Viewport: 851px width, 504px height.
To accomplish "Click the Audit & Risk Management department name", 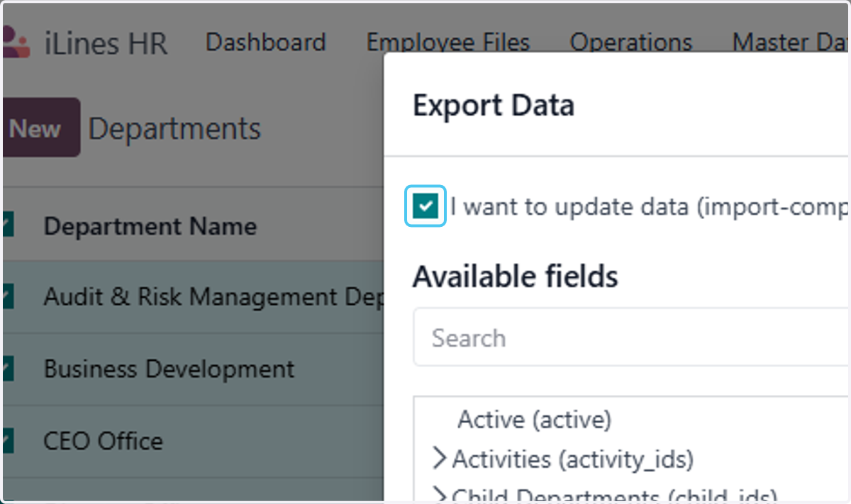I will coord(213,296).
